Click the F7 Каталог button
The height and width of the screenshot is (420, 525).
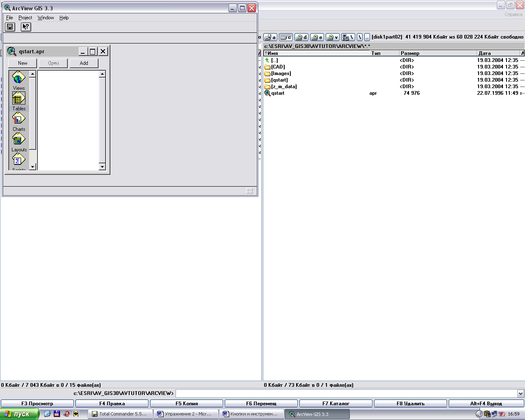pyautogui.click(x=336, y=404)
